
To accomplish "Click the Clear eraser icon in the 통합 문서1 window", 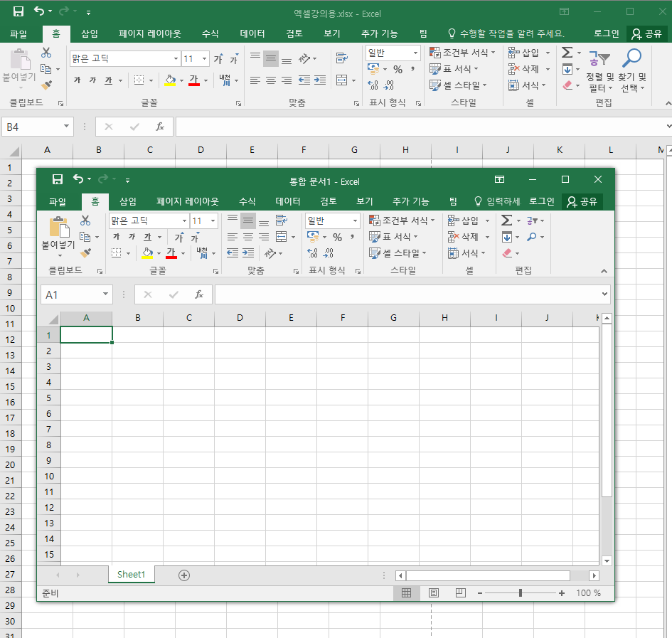I will coord(507,253).
